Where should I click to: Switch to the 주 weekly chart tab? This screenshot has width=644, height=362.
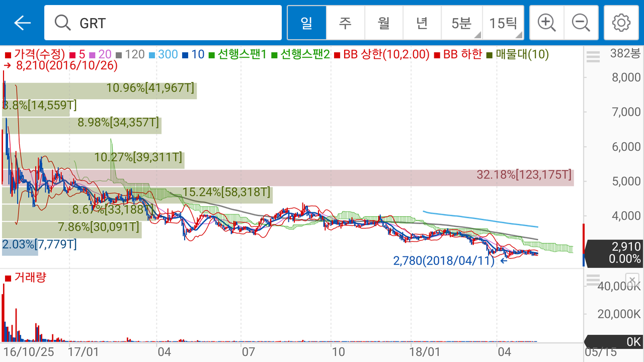coord(345,22)
